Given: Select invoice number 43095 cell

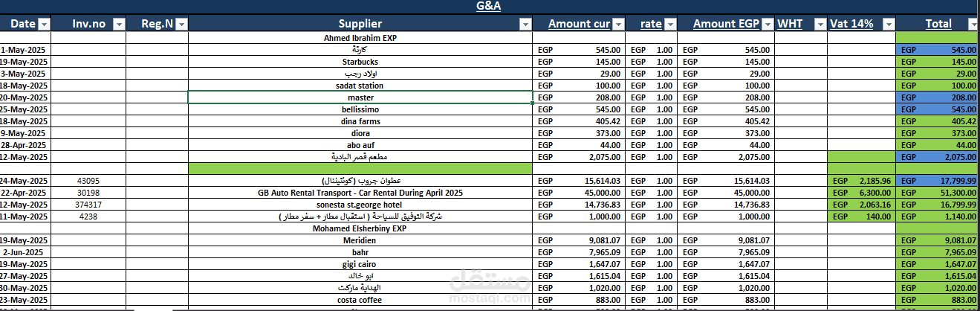Looking at the screenshot, I should 88,181.
